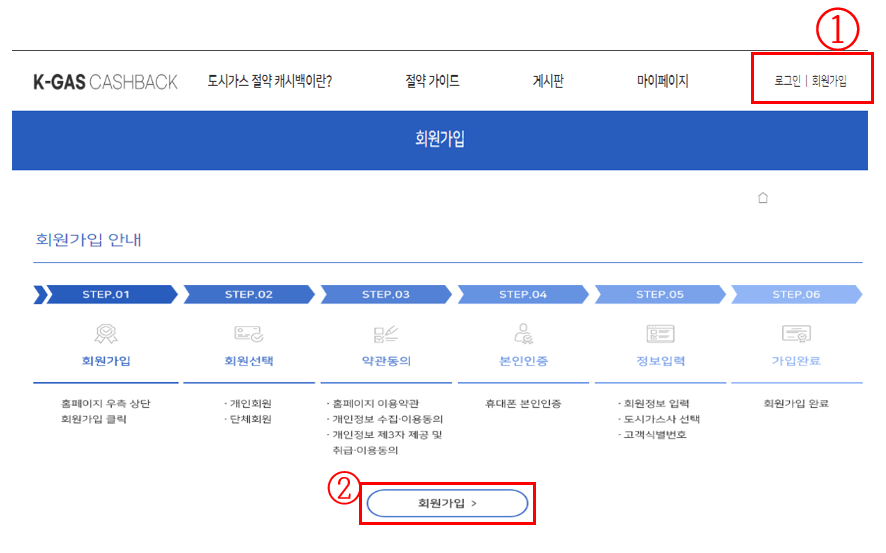This screenshot has height=553, width=886.
Task: Click the 도시가스사 선택 list item
Action: point(659,419)
